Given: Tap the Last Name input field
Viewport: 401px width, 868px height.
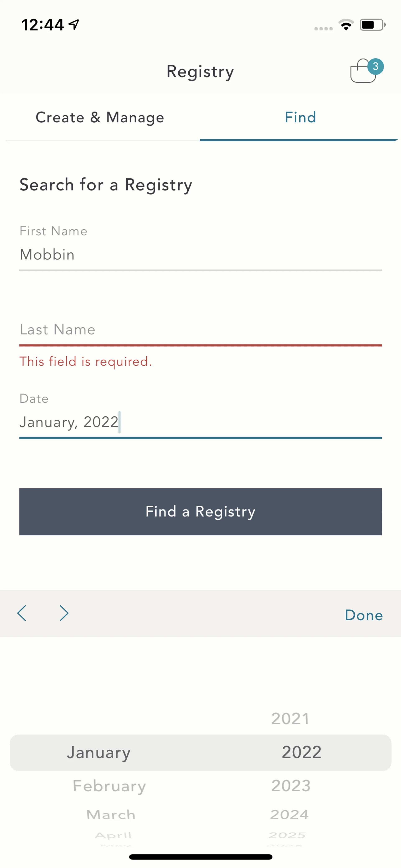Looking at the screenshot, I should [x=200, y=329].
